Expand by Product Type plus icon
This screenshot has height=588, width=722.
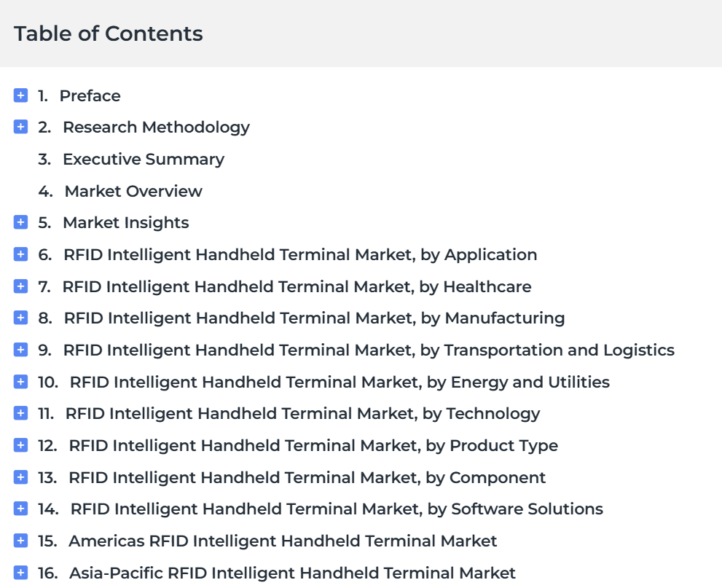20,445
